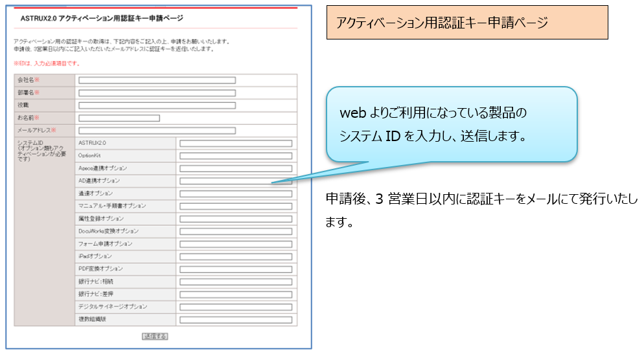Click the ASTRUX2.0 アクティベーション用認証キー申請ページ heading
Screen dimensions: 644x354
pos(102,19)
